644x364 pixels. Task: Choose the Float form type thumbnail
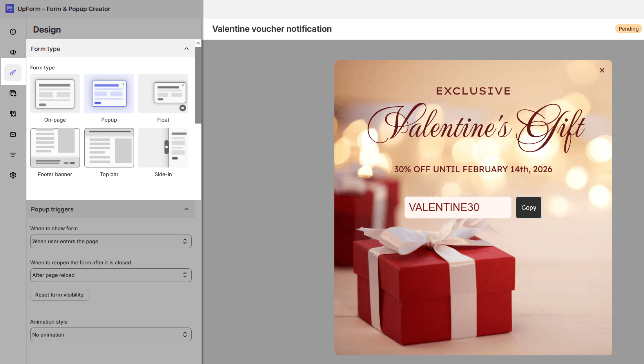(x=163, y=94)
